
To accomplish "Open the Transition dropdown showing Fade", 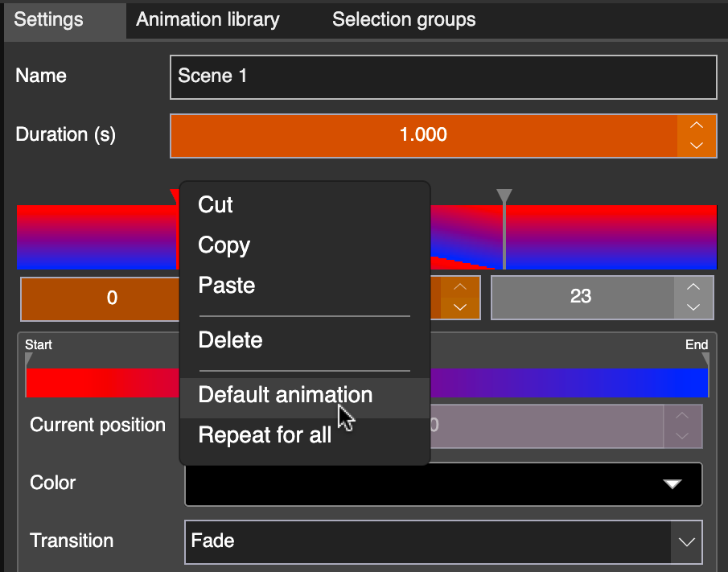I will click(x=443, y=541).
